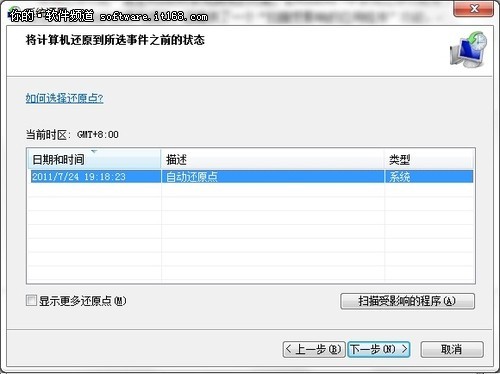Click the '自动还原点' description cell
This screenshot has height=374, width=500.
[273, 176]
